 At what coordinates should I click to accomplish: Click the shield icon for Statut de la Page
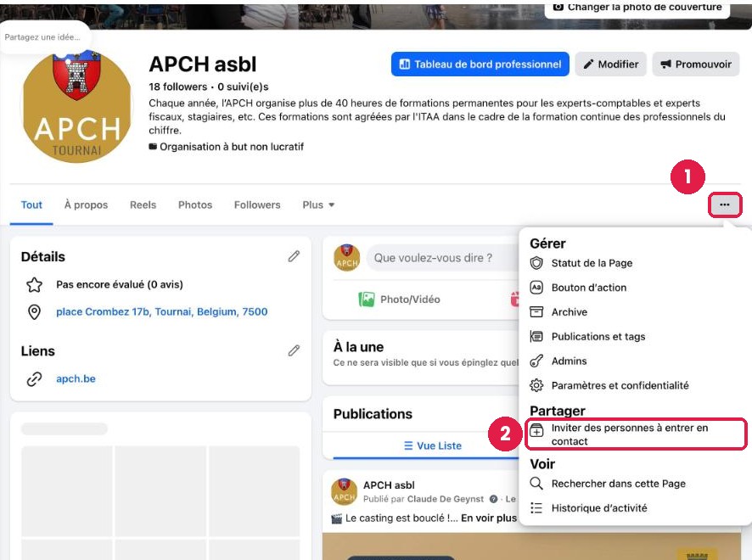(x=536, y=263)
